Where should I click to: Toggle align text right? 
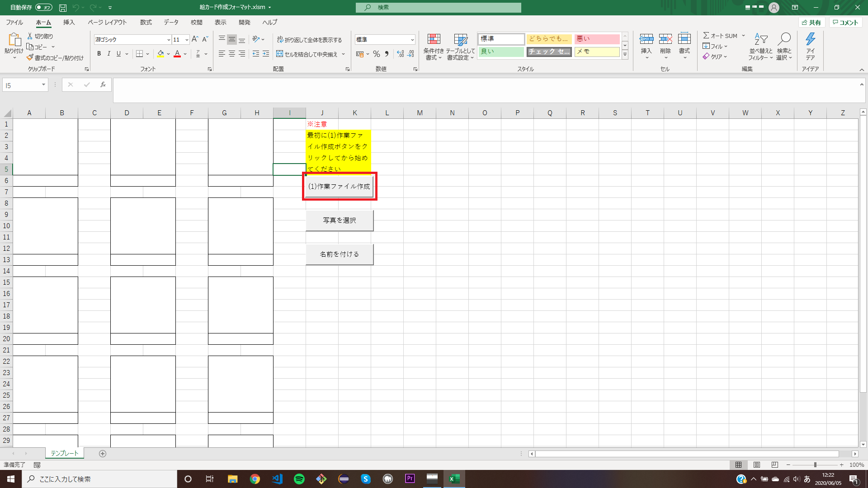tap(242, 54)
